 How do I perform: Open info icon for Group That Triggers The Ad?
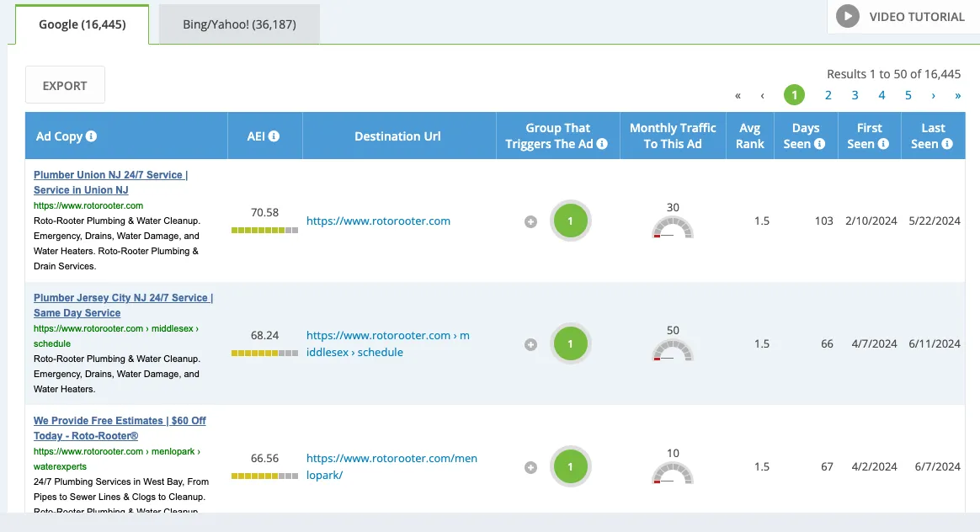[602, 144]
